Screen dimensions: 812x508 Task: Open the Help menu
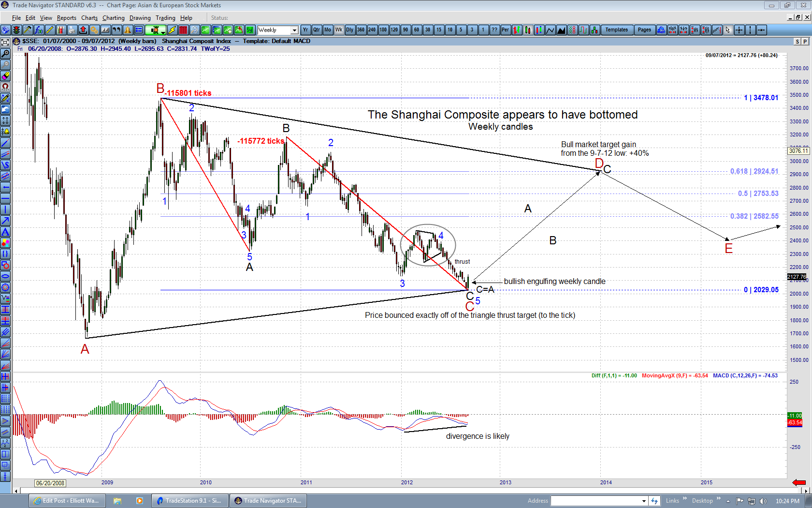click(x=186, y=18)
